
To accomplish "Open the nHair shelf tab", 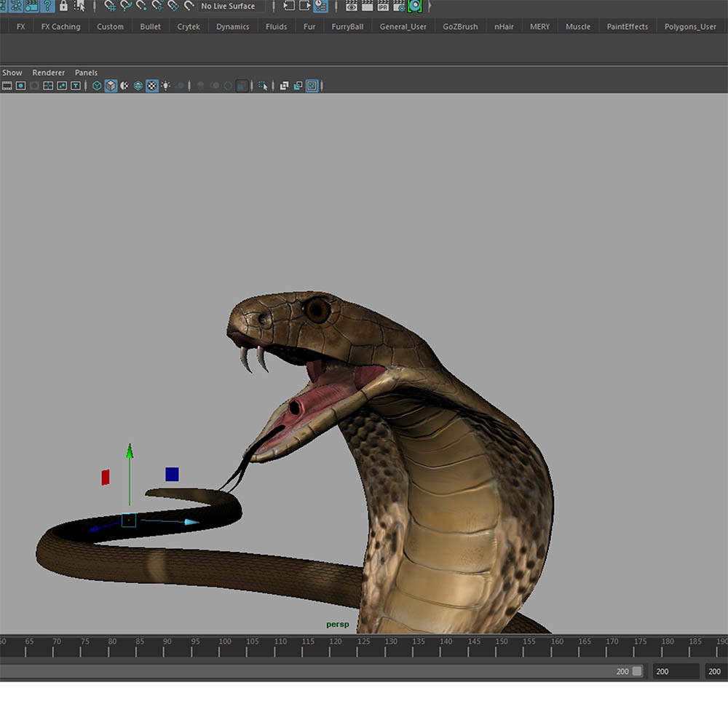I will (x=504, y=26).
